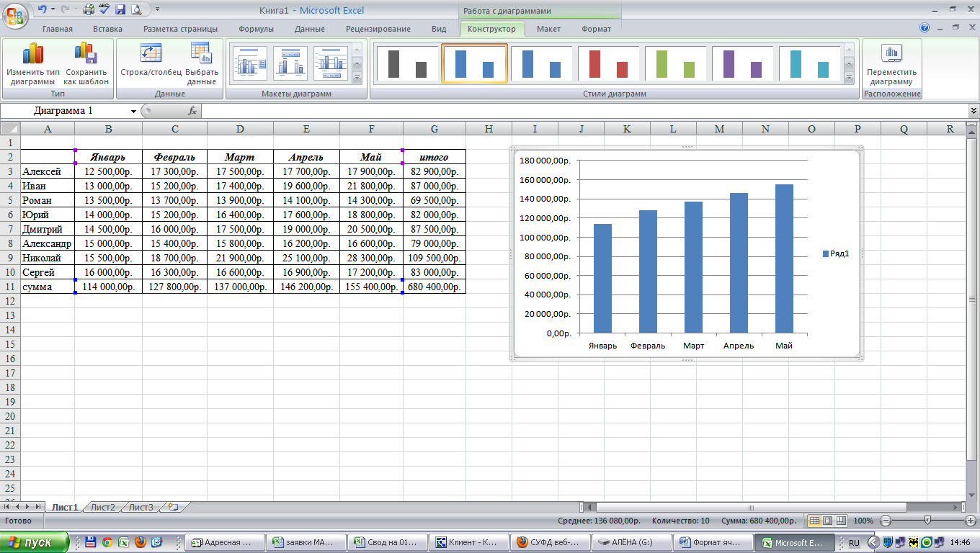The image size is (980, 553).
Task: Open the пуск Start menu
Action: pos(35,543)
